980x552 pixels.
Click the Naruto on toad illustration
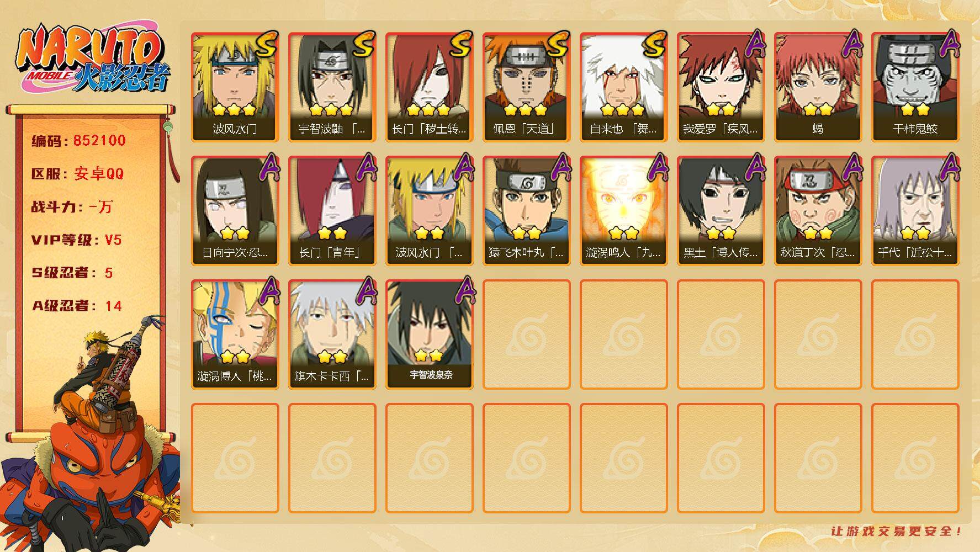coord(91,433)
